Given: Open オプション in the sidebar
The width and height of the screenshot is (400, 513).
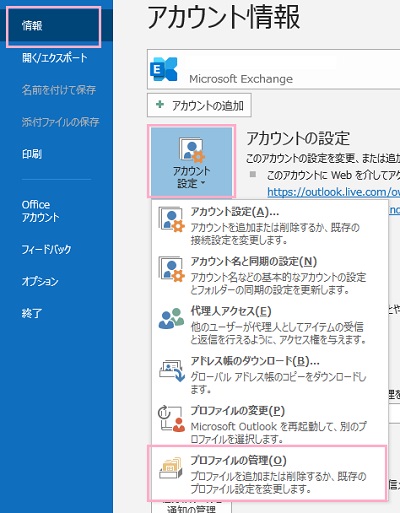Looking at the screenshot, I should coord(40,281).
